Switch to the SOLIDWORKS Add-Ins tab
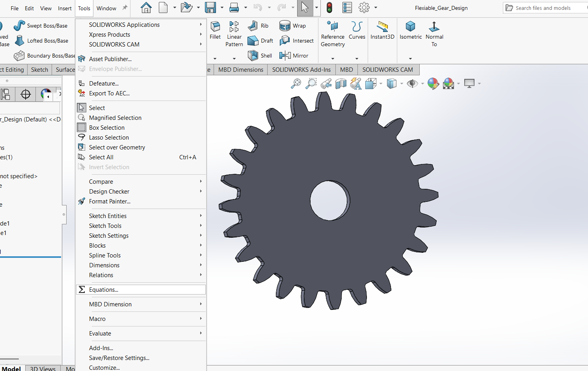Image resolution: width=588 pixels, height=371 pixels. pos(301,70)
